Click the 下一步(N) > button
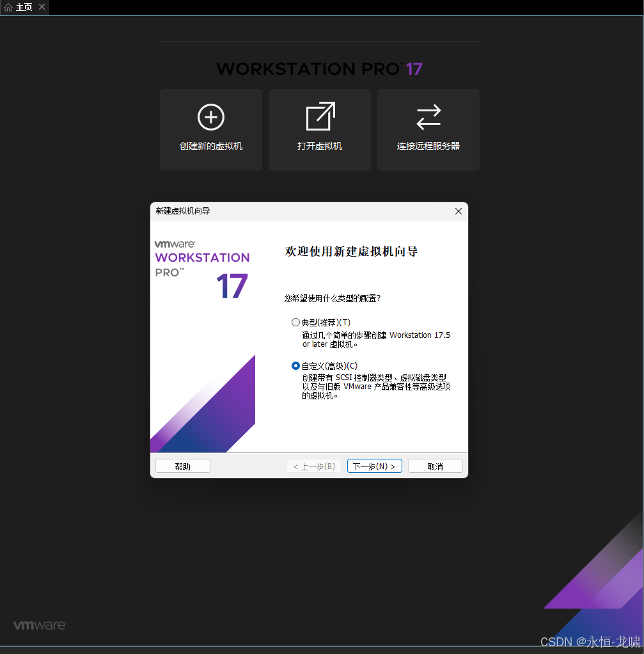 (374, 466)
